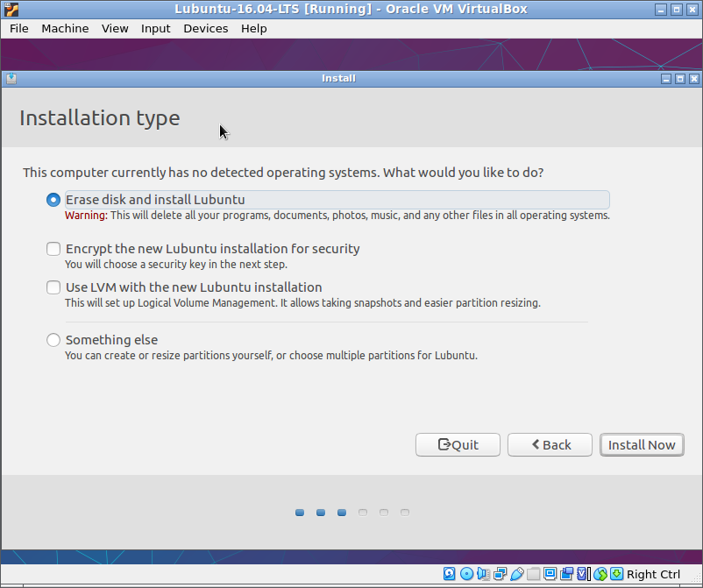
Task: Click the greyed shared folders status icon
Action: click(534, 574)
